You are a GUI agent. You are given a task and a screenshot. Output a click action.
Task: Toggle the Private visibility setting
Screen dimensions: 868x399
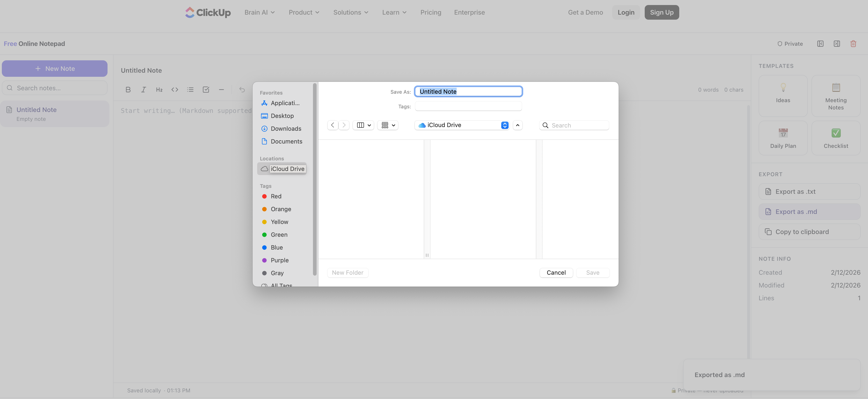pyautogui.click(x=790, y=44)
